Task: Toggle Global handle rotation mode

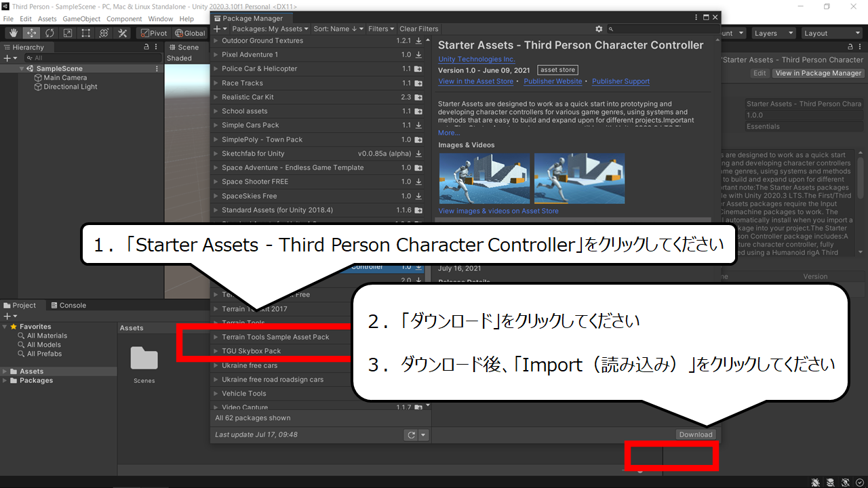Action: 189,33
